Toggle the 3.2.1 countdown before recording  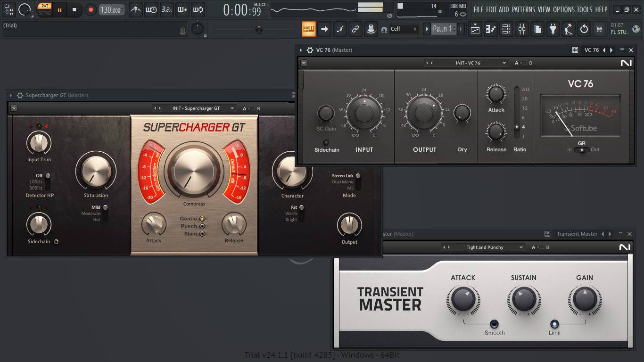[x=166, y=9]
